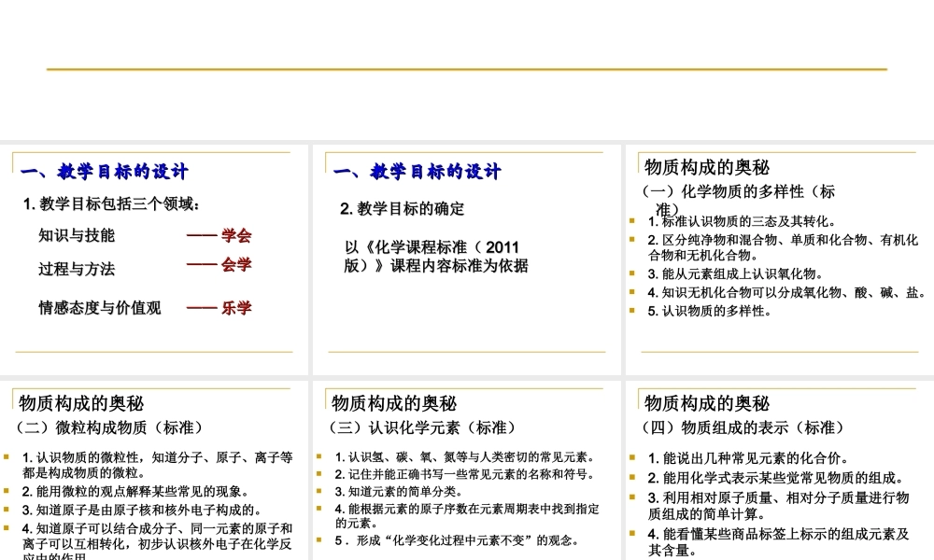This screenshot has width=934, height=560.
Task: Click bullet 能根据元素的原子序数
Action: click(467, 516)
